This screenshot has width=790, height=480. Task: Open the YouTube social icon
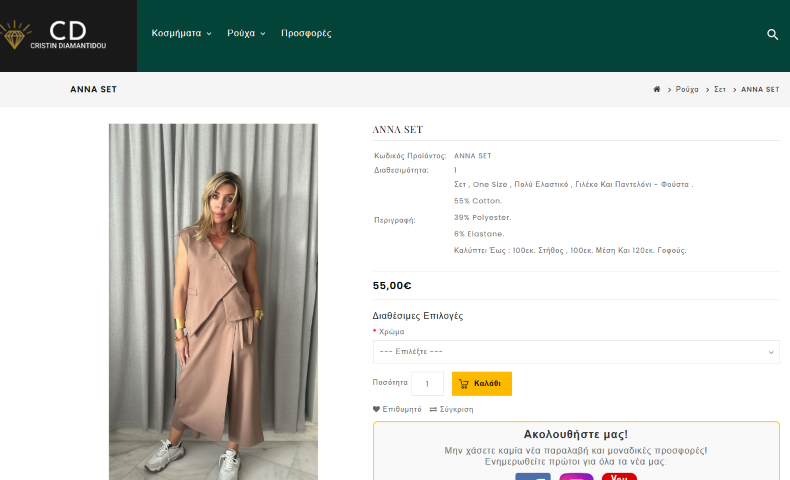coord(619,476)
